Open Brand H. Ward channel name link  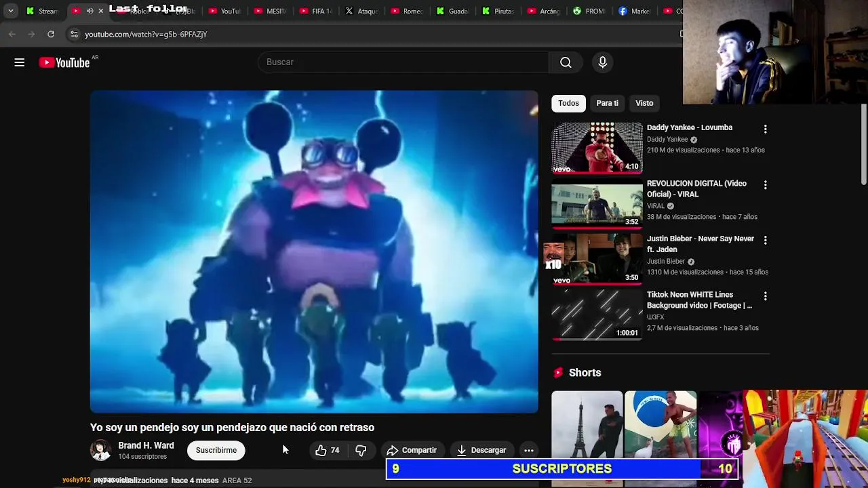point(146,445)
